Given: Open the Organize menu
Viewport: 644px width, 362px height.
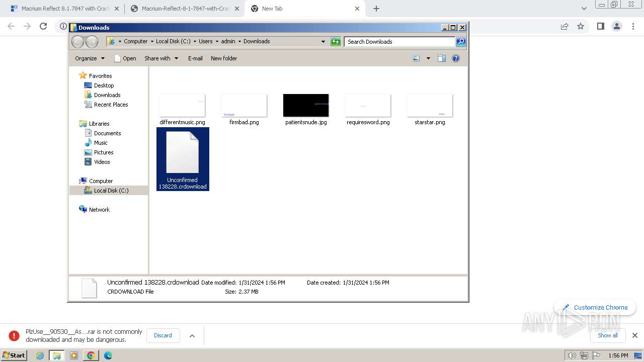Looking at the screenshot, I should (90, 58).
